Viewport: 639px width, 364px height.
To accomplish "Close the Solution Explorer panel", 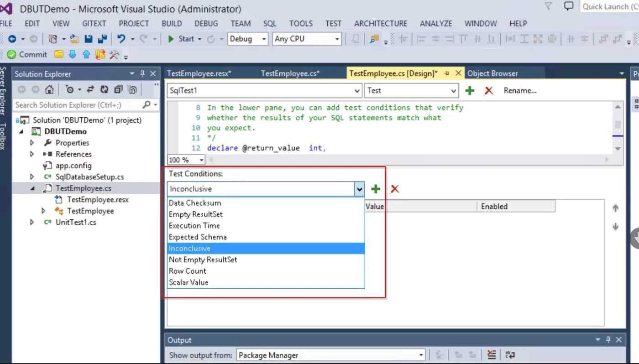I will click(x=153, y=73).
